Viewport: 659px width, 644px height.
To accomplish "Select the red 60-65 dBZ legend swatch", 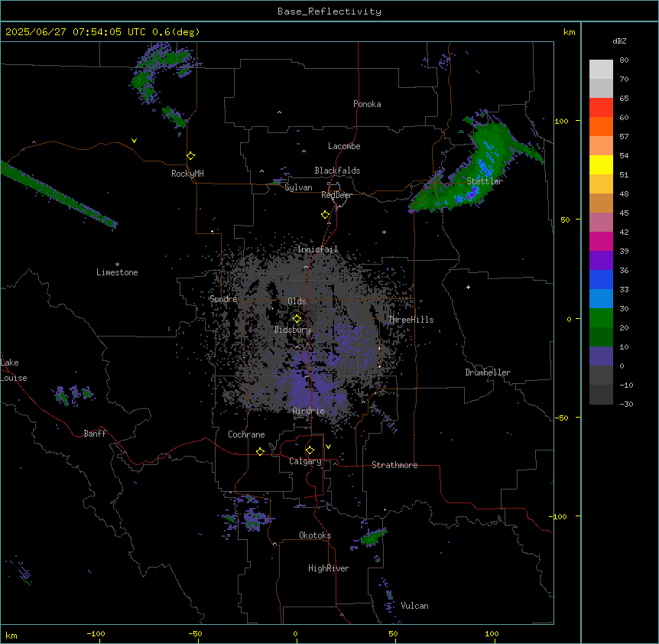I will tap(601, 108).
